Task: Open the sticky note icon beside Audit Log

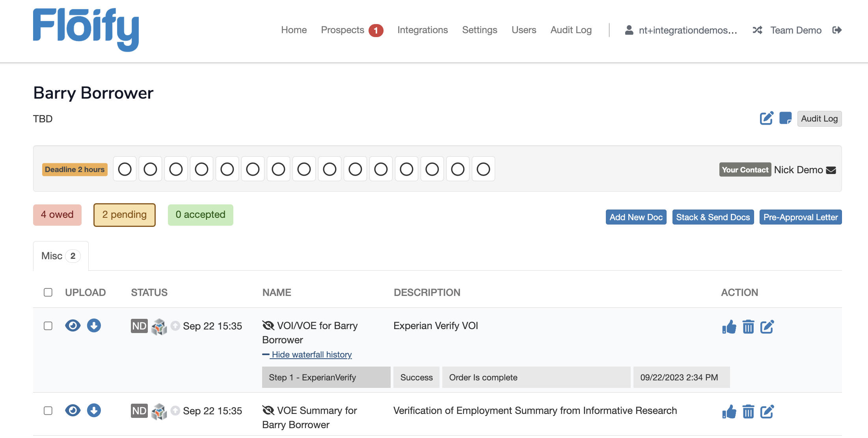Action: point(785,118)
